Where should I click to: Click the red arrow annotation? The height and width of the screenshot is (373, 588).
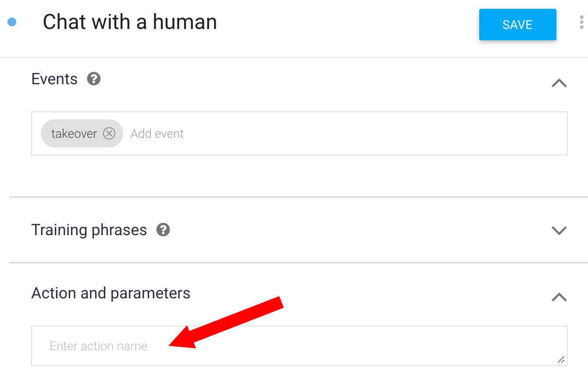pyautogui.click(x=226, y=323)
